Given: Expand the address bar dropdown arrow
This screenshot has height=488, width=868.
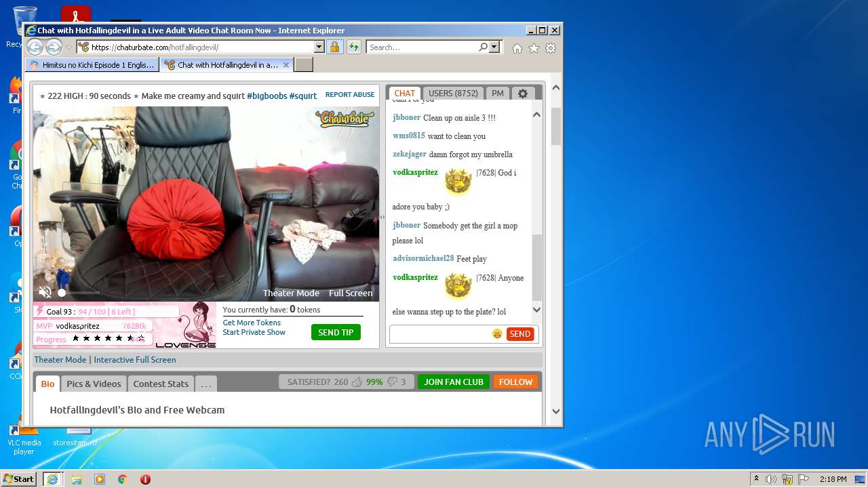Looking at the screenshot, I should pyautogui.click(x=319, y=47).
